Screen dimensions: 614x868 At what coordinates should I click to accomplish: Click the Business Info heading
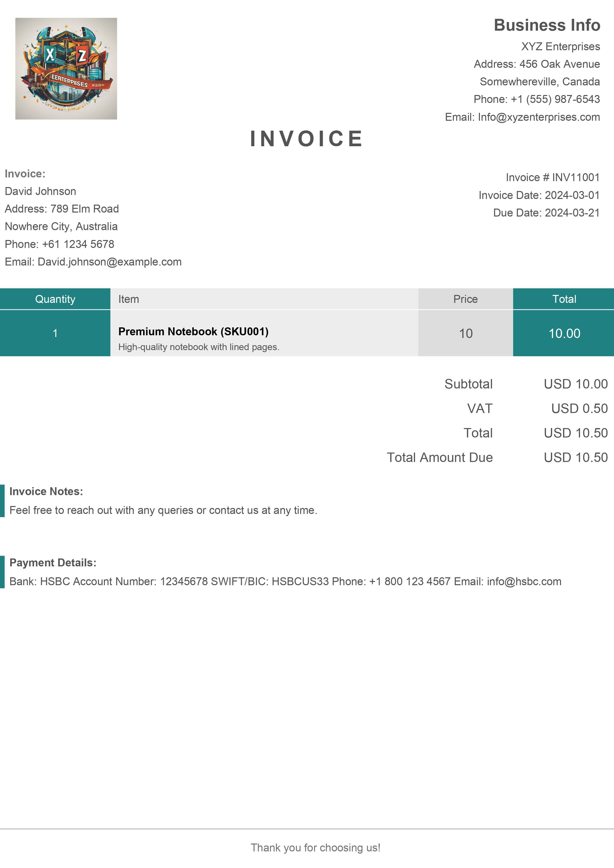pyautogui.click(x=547, y=25)
